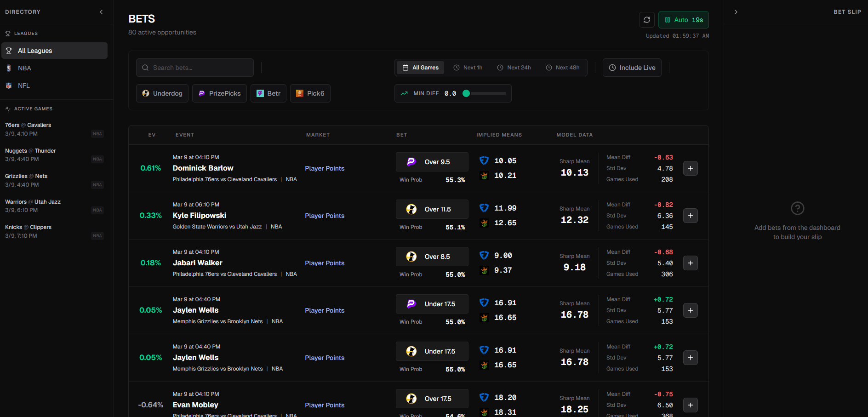Select All Leagues in the sidebar
The image size is (868, 417).
(x=54, y=51)
